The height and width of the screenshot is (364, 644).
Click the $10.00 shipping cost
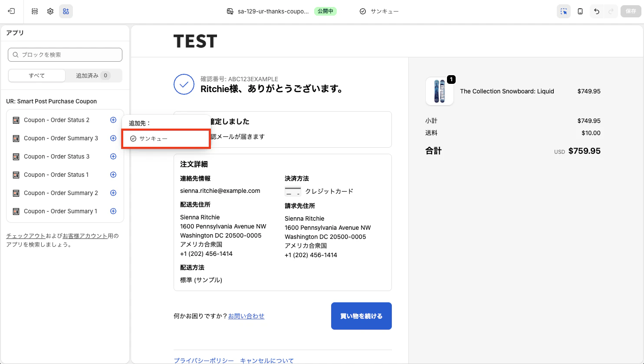click(591, 133)
